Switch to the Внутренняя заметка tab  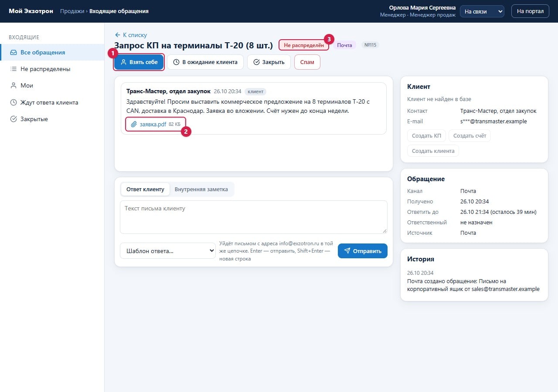(x=201, y=189)
